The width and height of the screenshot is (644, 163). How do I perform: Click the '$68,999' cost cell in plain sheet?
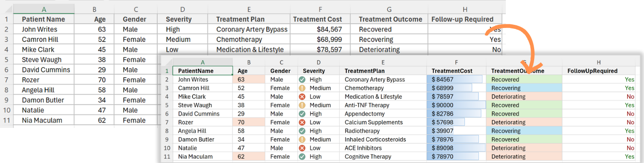321,40
